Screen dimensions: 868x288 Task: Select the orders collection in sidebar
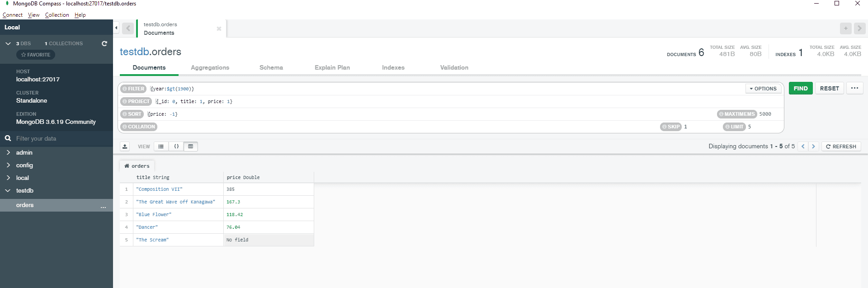(x=25, y=205)
